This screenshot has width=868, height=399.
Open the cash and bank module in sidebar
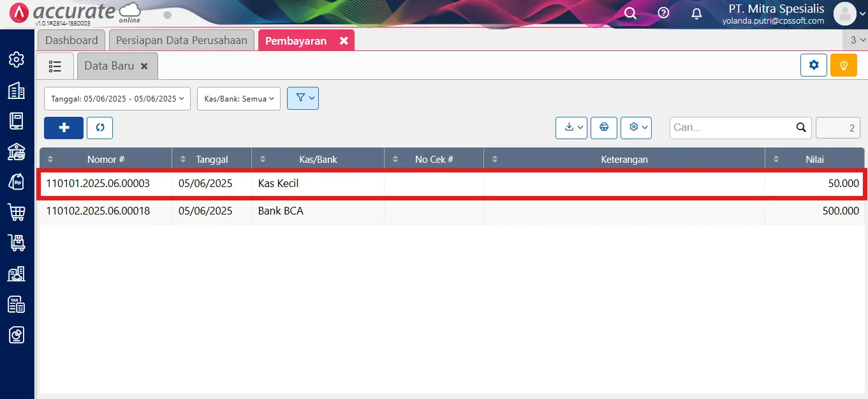click(16, 151)
